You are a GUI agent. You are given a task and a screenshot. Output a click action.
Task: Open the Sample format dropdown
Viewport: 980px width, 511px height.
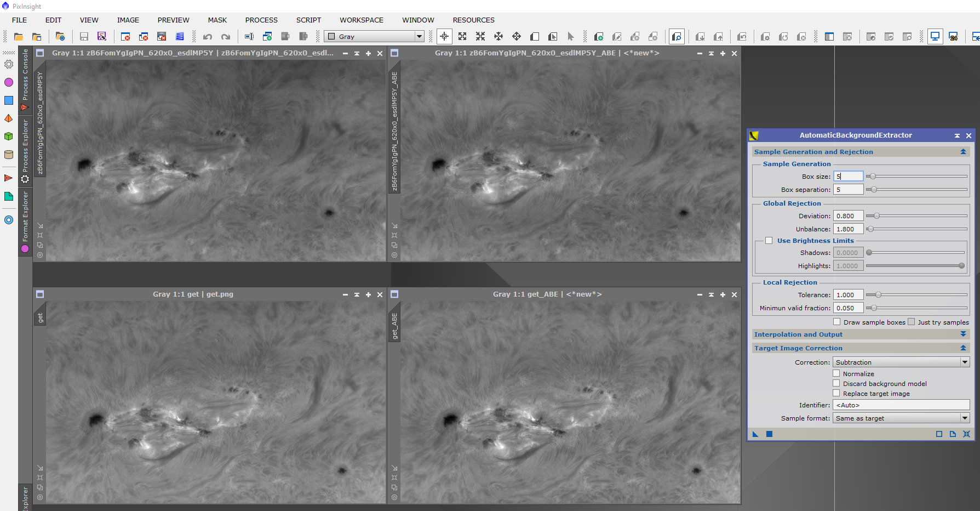click(x=901, y=418)
